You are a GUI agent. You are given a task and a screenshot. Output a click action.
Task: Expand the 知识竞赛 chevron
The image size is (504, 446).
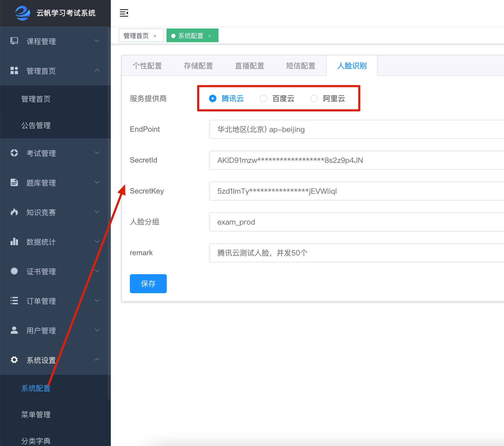point(97,212)
